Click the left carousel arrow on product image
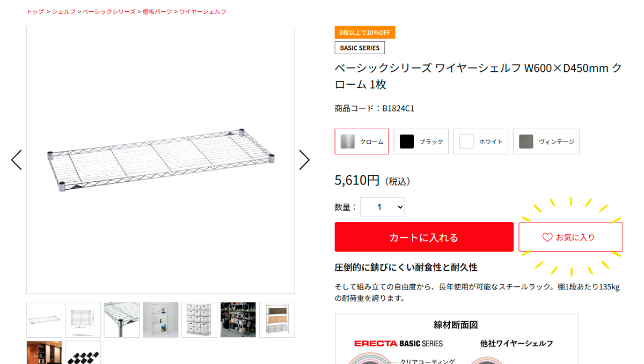Image resolution: width=644 pixels, height=364 pixels. (x=16, y=159)
